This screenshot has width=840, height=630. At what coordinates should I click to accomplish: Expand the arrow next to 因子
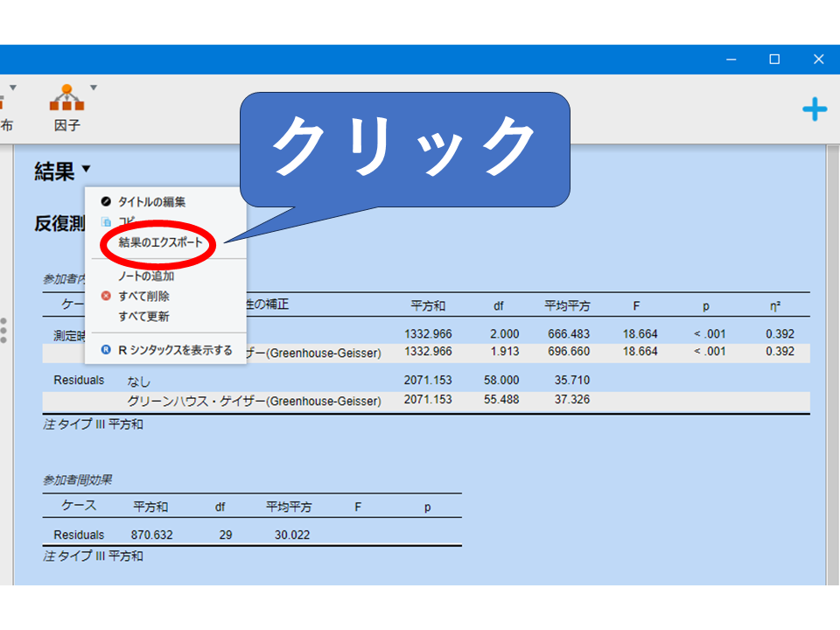(x=94, y=87)
